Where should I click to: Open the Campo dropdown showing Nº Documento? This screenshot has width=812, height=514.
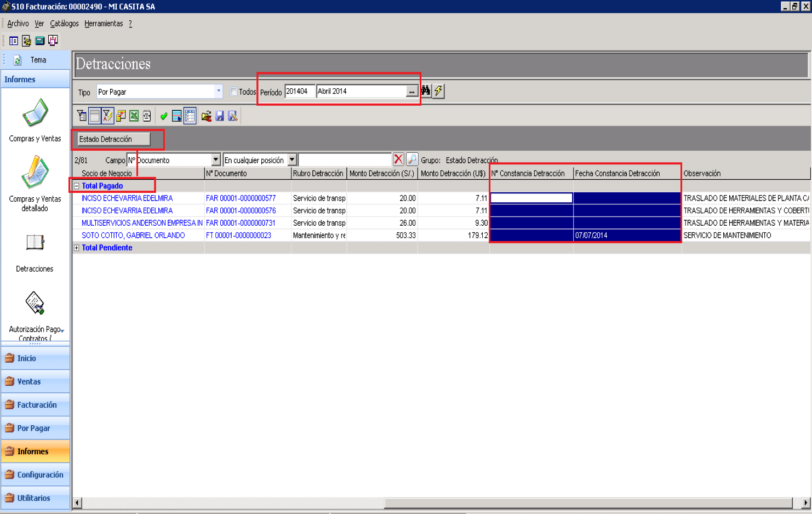(x=174, y=160)
